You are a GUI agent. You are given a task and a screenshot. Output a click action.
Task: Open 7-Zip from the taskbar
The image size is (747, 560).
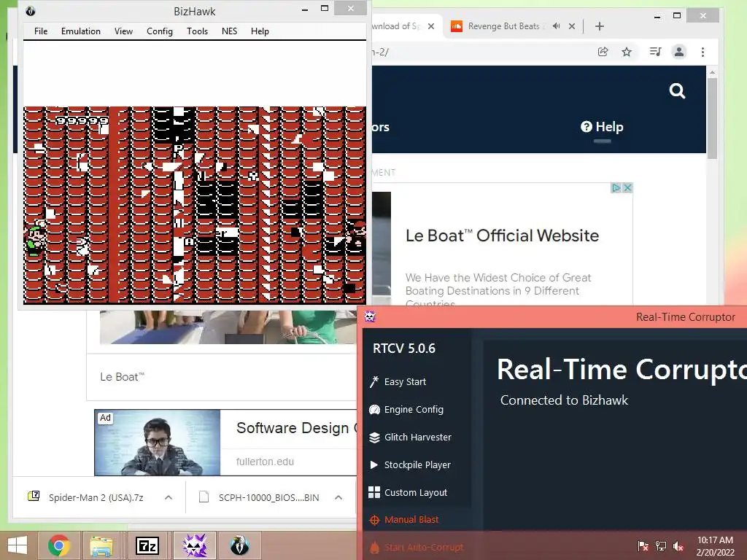147,545
